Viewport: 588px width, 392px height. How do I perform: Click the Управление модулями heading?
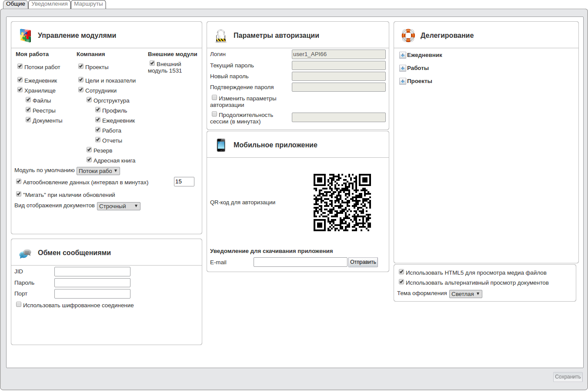point(77,36)
